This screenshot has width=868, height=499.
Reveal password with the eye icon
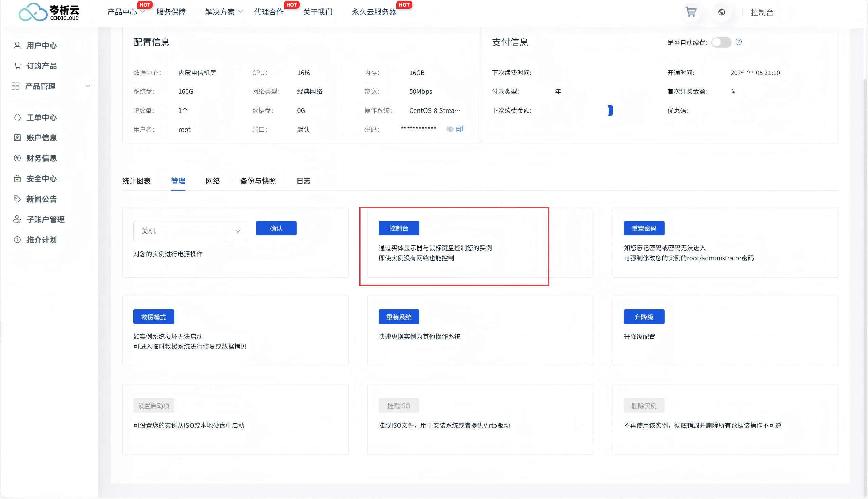click(450, 129)
